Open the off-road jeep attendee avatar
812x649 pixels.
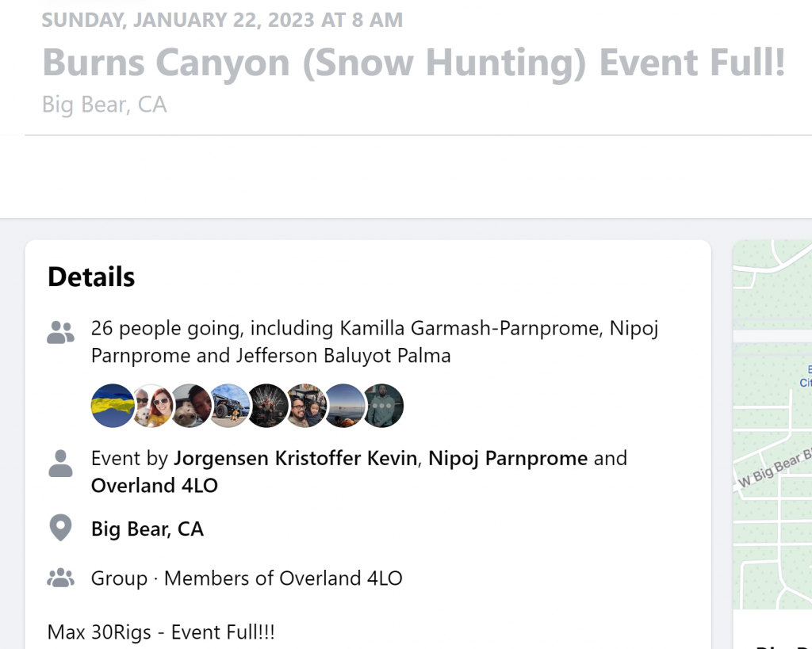[229, 406]
